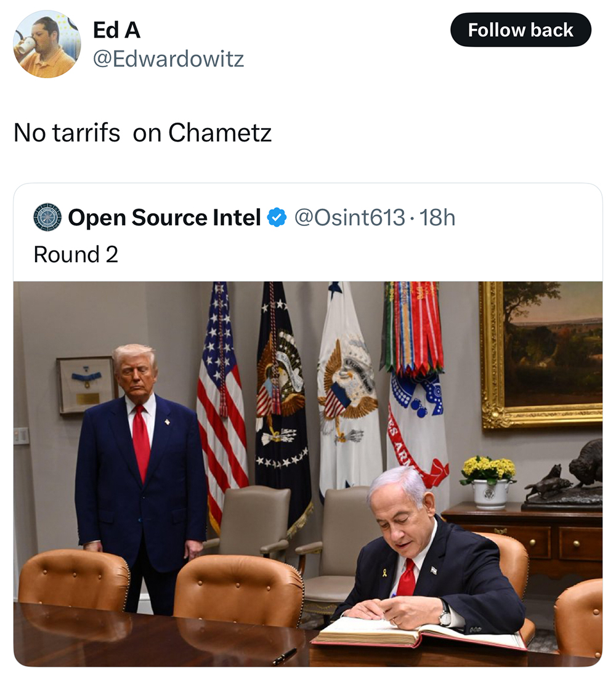
Task: Click the 18h timestamp on quoted tweet
Action: (x=437, y=217)
